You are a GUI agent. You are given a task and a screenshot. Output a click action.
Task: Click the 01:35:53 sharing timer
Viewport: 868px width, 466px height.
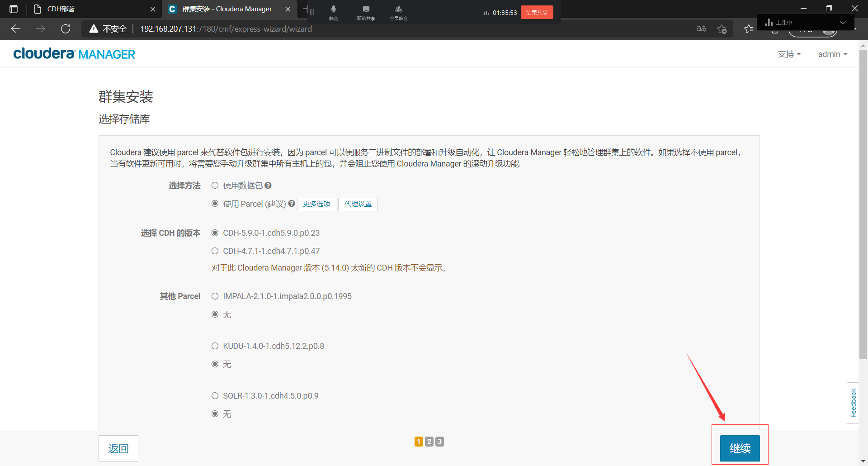[505, 13]
